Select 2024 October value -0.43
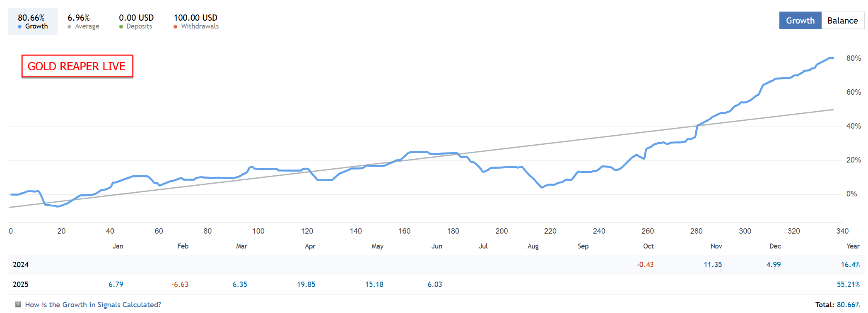This screenshot has height=313, width=868. coord(645,265)
